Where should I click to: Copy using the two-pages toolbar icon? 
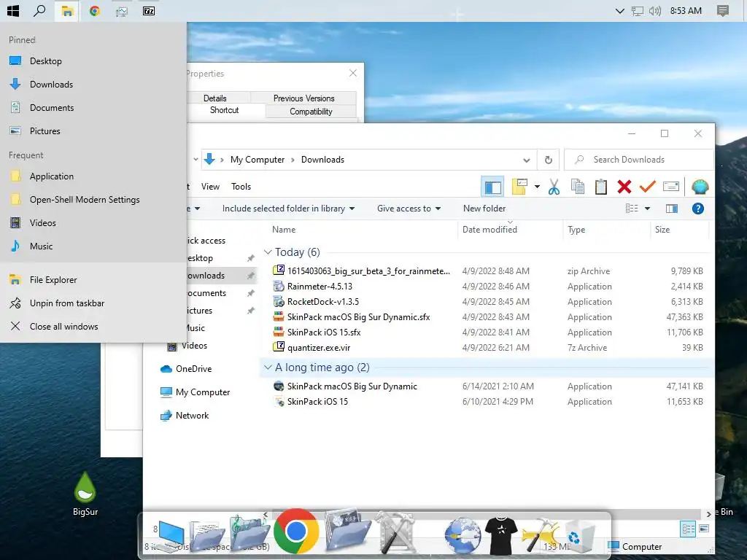pyautogui.click(x=578, y=187)
